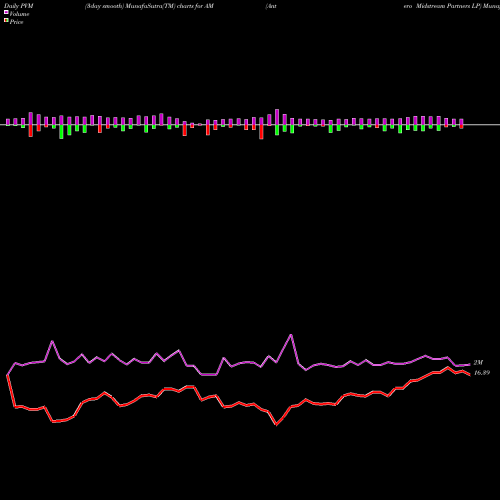Screen dimensions: 500x500
Task: Click the lowest trough of the red price line
Action: 276,425
